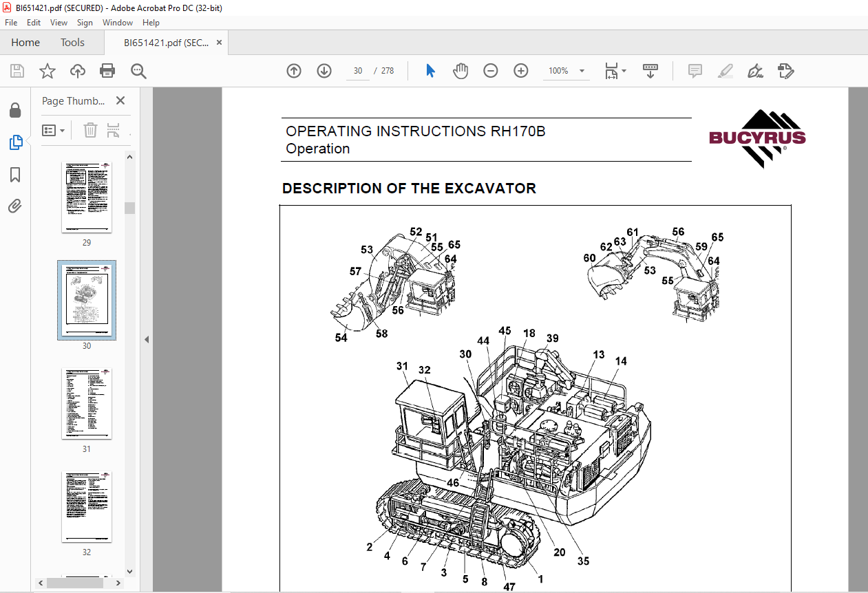Select the arrow selection tool
Image resolution: width=868 pixels, height=593 pixels.
pyautogui.click(x=431, y=71)
